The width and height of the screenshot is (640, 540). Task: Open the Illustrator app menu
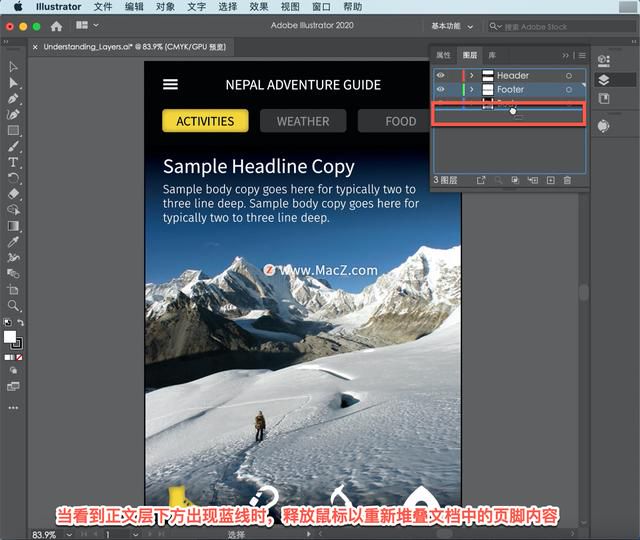coord(58,7)
